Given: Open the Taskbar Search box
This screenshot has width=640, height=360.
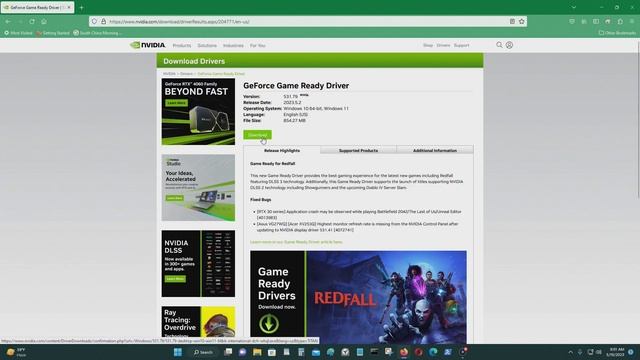Looking at the screenshot, I should coord(203,352).
